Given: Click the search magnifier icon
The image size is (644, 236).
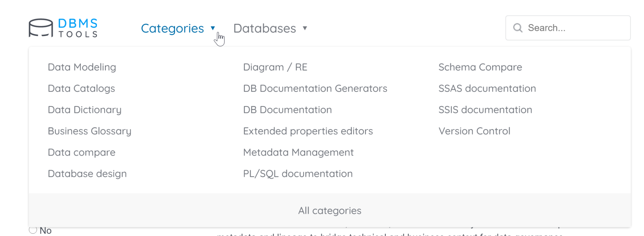Looking at the screenshot, I should 518,28.
